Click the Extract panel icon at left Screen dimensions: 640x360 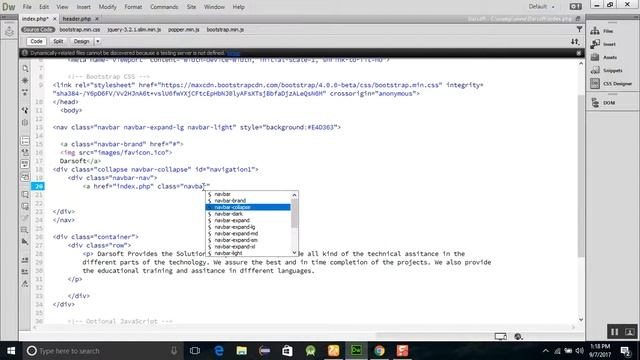tap(9, 31)
